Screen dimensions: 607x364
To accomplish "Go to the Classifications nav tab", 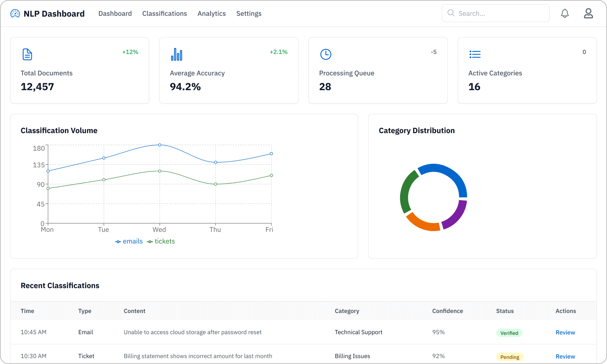I will click(x=164, y=14).
